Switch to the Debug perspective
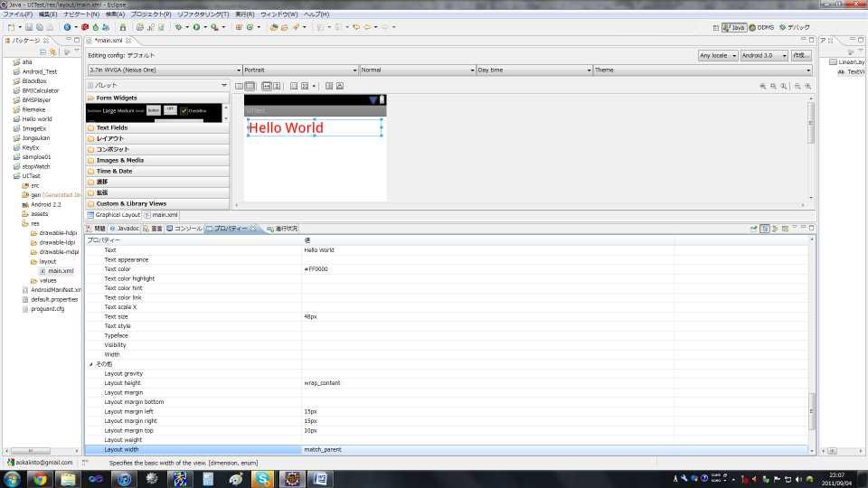This screenshot has height=488, width=868. [x=795, y=28]
